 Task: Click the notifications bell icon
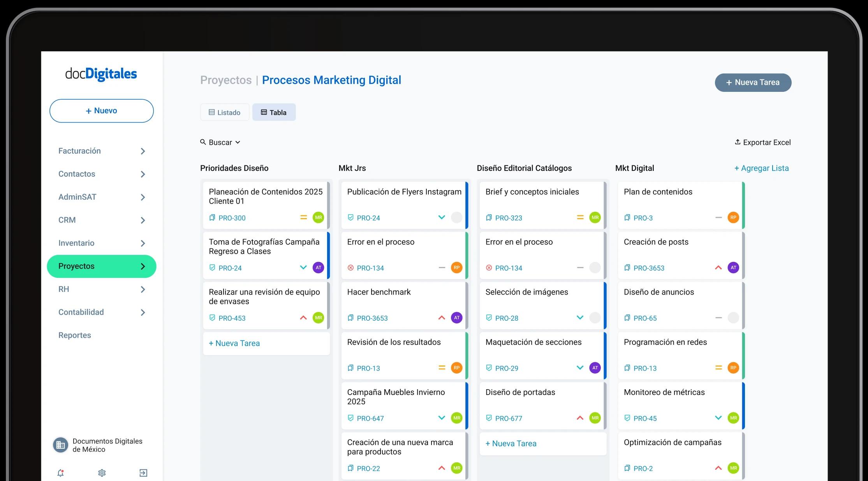[x=60, y=473]
